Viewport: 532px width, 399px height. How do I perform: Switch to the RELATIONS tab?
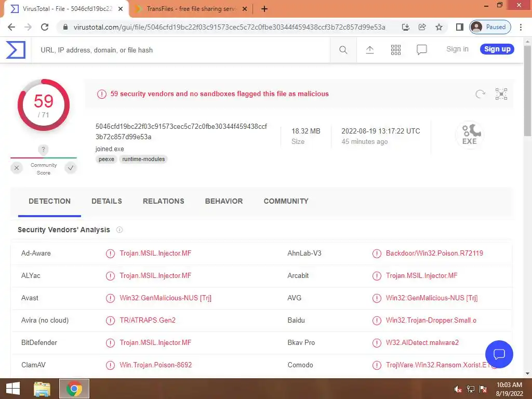164,201
